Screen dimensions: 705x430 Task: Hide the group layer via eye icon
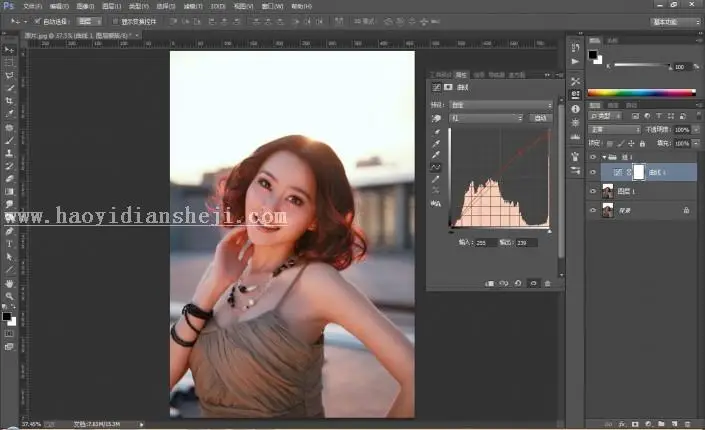click(x=593, y=157)
